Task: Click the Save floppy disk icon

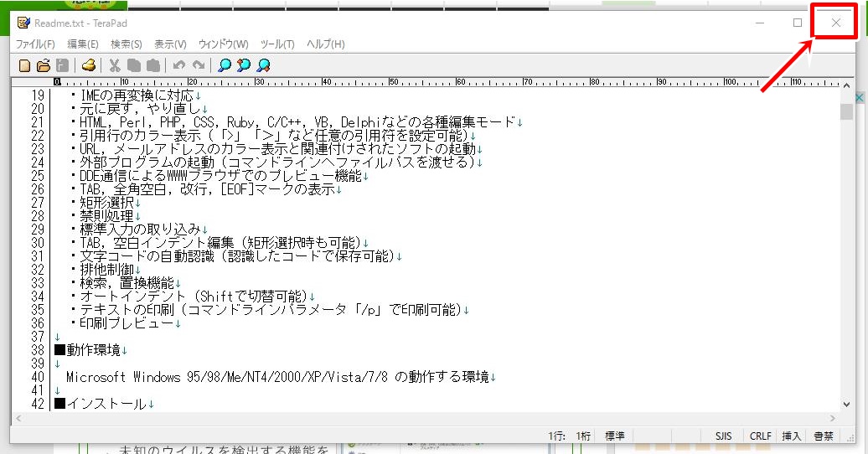Action: [63, 65]
